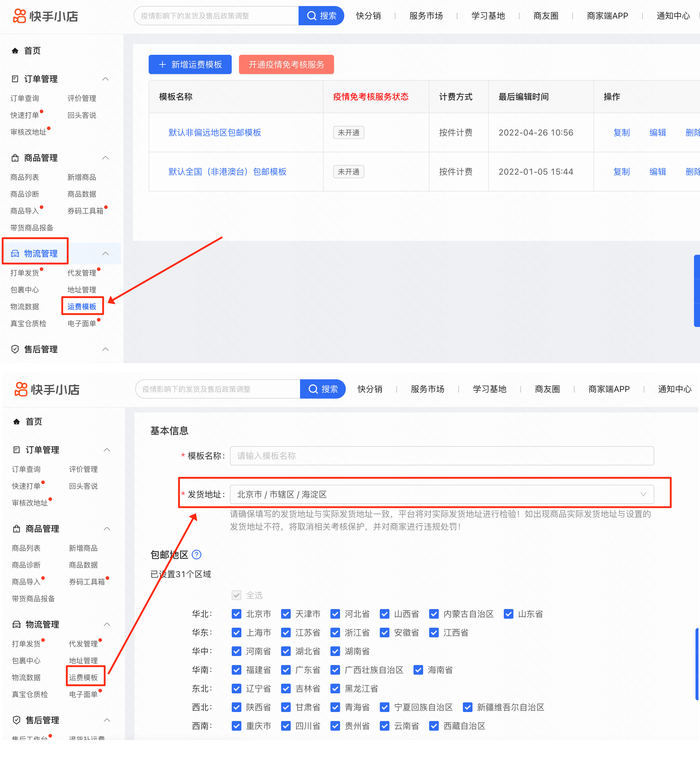
Task: Click the Kuaishou shop logo in the top screenshot
Action: coord(45,16)
